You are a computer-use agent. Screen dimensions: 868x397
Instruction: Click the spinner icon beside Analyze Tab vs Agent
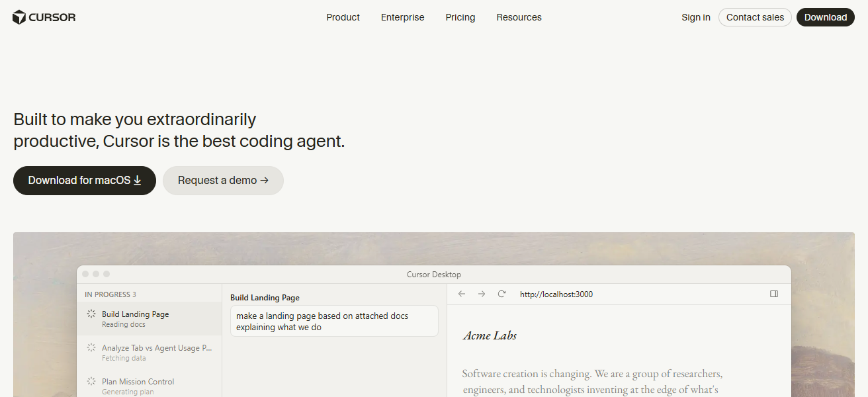[x=91, y=347]
